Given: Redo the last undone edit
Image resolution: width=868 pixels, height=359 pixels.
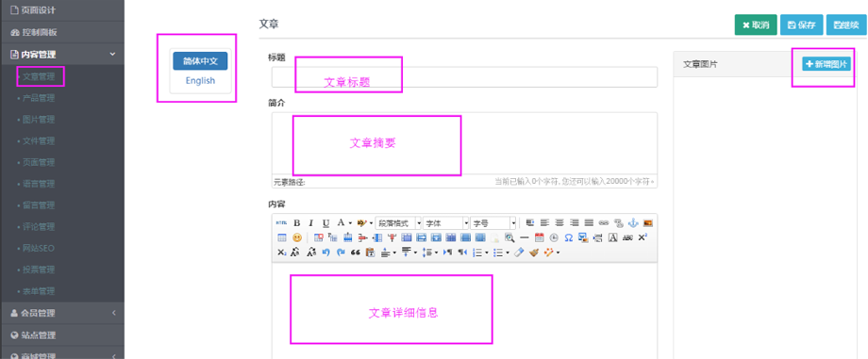Looking at the screenshot, I should 341,253.
